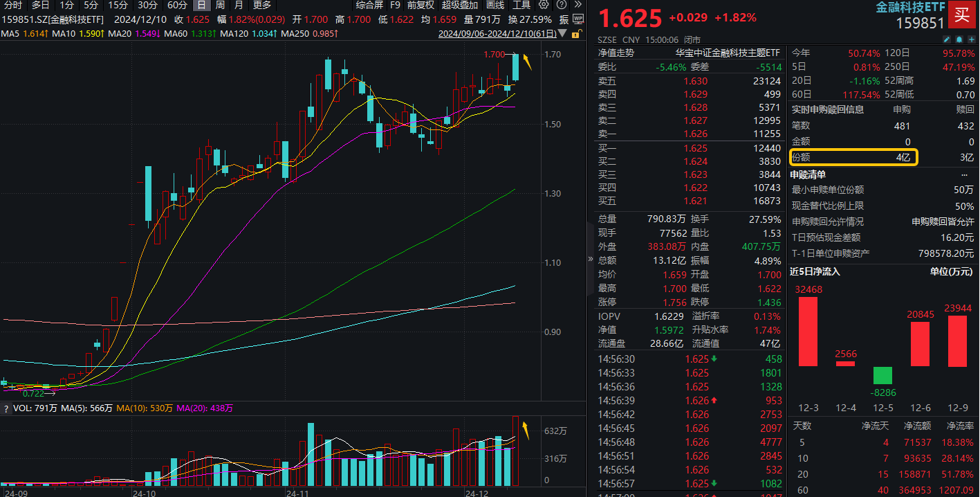Click the pencil edit icon near 金融科技ETF
The height and width of the screenshot is (497, 980).
pos(947,39)
